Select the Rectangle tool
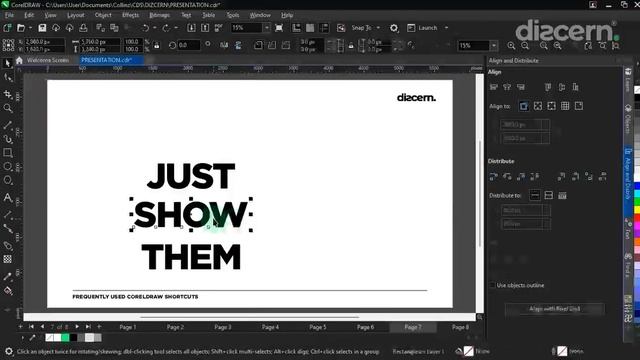 coord(8,153)
